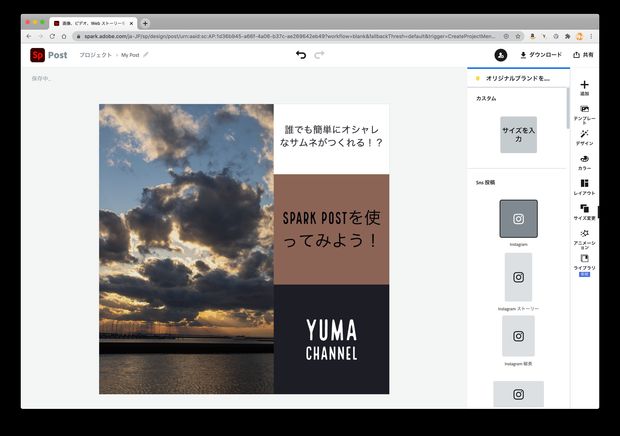Select the Instagram square size thumbnail
The width and height of the screenshot is (620, 436).
pyautogui.click(x=518, y=219)
